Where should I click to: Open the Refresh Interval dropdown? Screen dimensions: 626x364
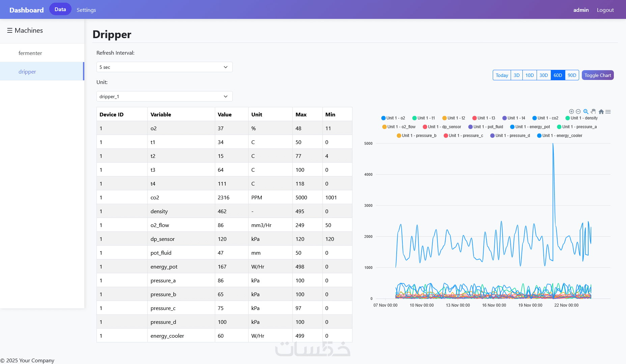click(x=165, y=67)
